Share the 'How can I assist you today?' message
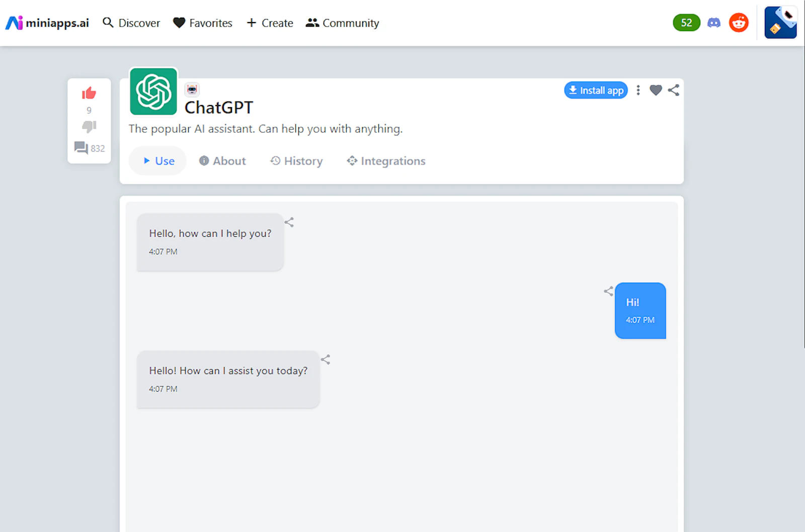The height and width of the screenshot is (532, 805). [x=326, y=360]
